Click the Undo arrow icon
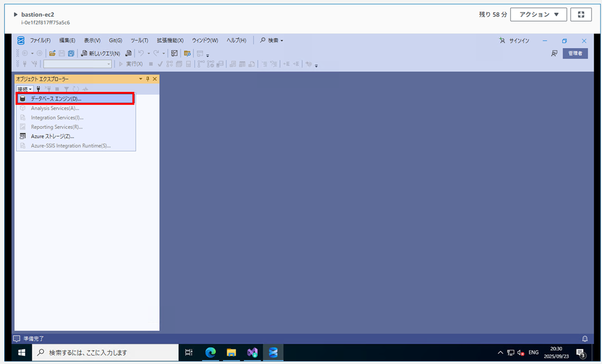 click(x=141, y=53)
